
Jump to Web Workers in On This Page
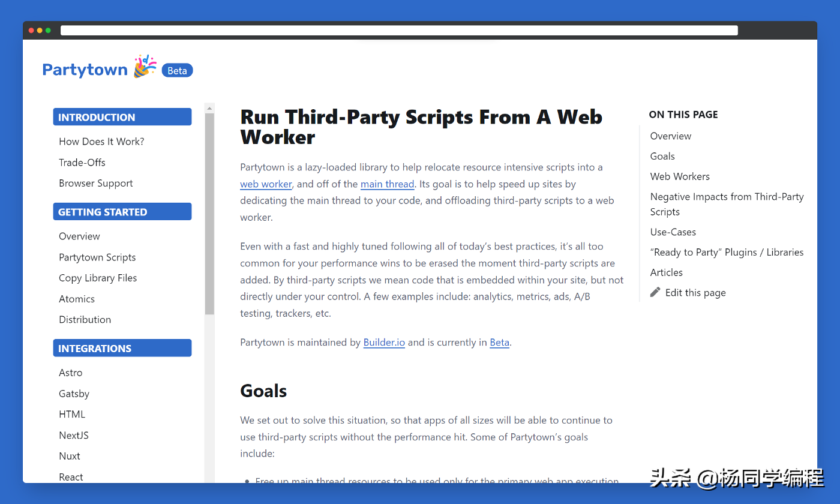[x=680, y=176]
